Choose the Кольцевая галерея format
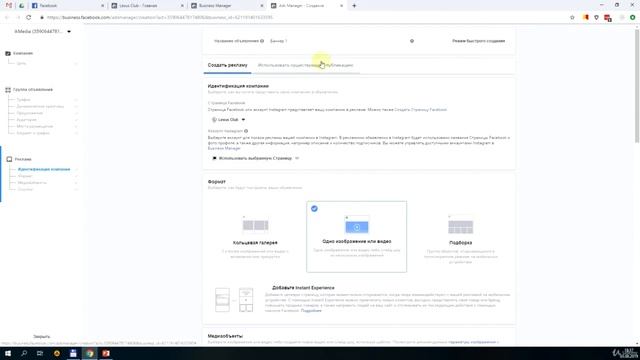The width and height of the screenshot is (640, 360). pos(255,236)
